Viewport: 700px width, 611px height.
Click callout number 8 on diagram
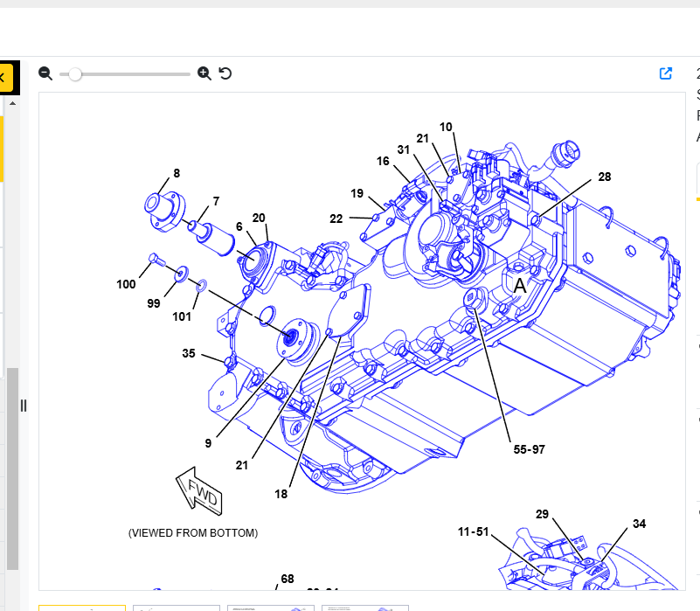click(177, 173)
